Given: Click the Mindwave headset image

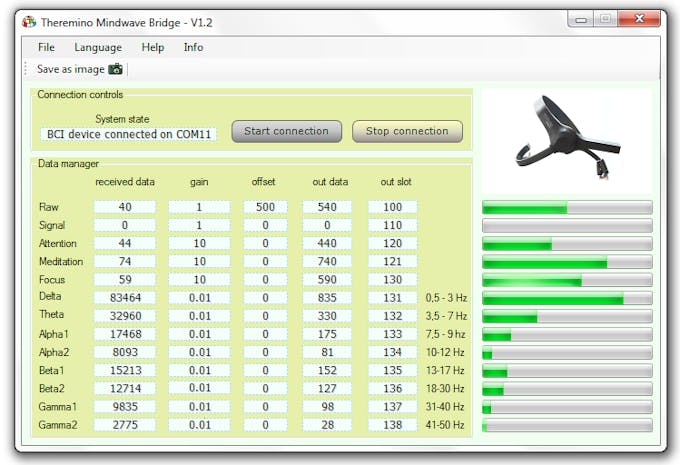Looking at the screenshot, I should (567, 140).
